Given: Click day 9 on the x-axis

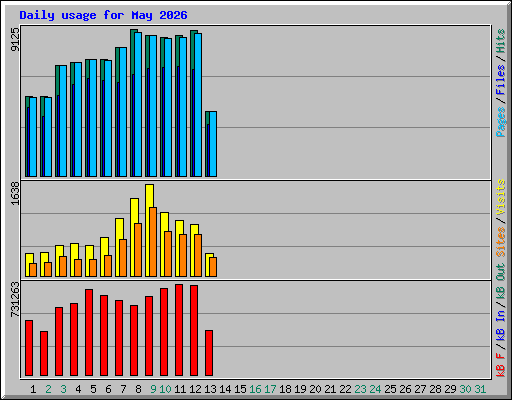Looking at the screenshot, I should (153, 389).
